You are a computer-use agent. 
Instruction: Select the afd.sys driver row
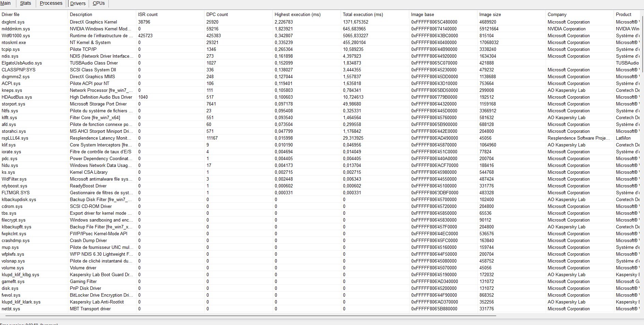click(x=320, y=124)
